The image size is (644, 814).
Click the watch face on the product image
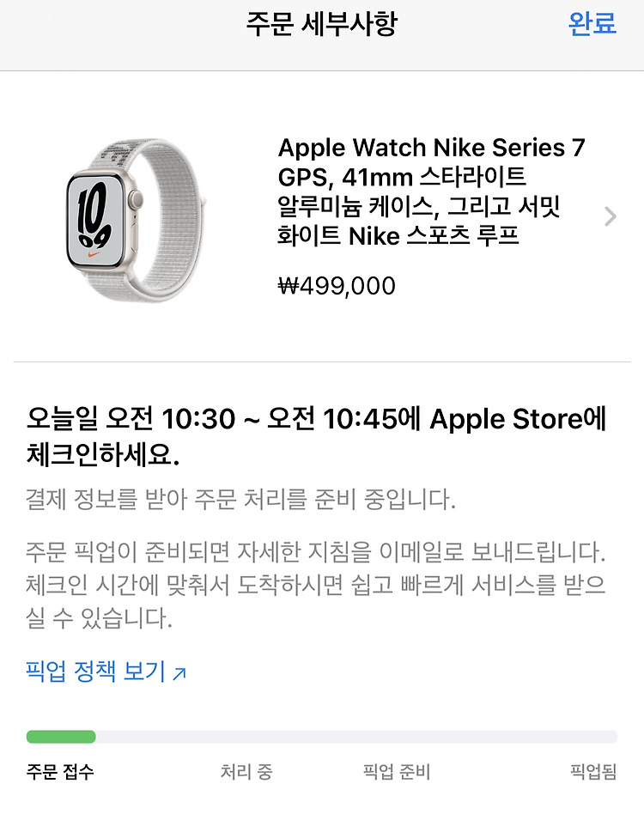95,219
